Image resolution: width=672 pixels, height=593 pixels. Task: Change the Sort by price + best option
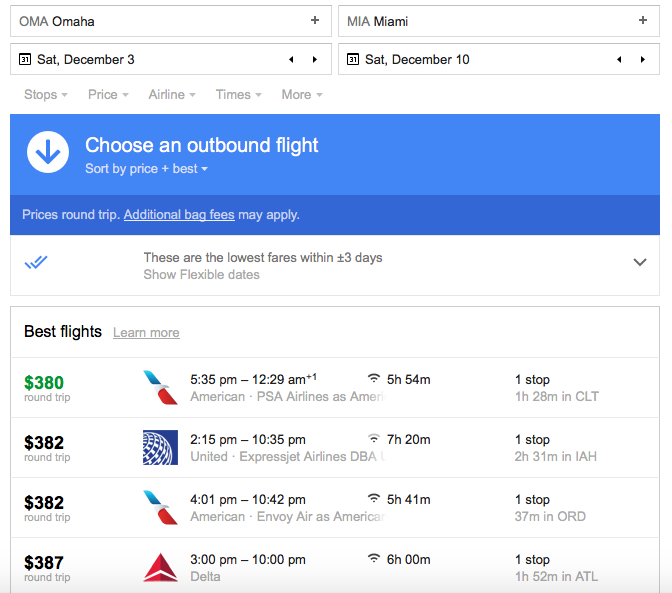(x=147, y=169)
